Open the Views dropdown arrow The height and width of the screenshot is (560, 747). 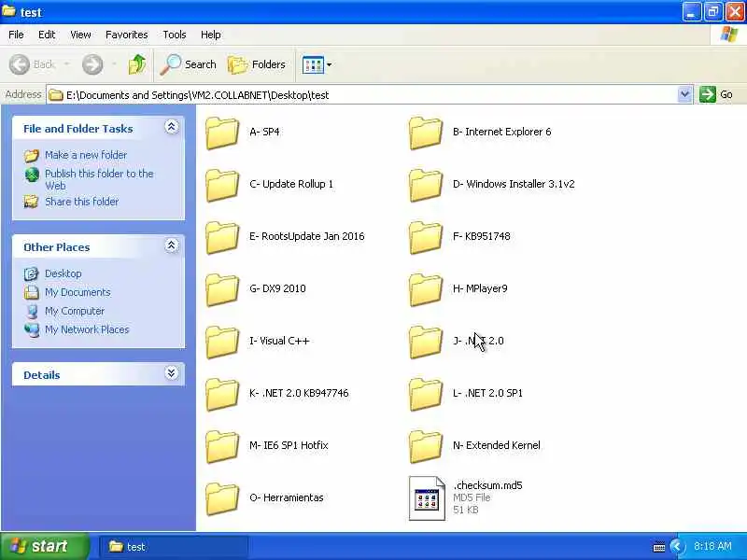pyautogui.click(x=330, y=64)
